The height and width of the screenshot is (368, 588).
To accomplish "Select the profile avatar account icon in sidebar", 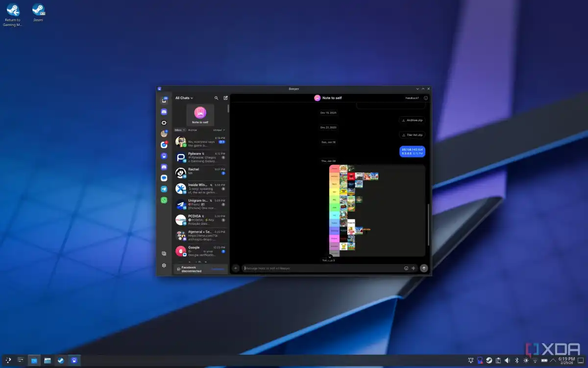I will point(164,133).
